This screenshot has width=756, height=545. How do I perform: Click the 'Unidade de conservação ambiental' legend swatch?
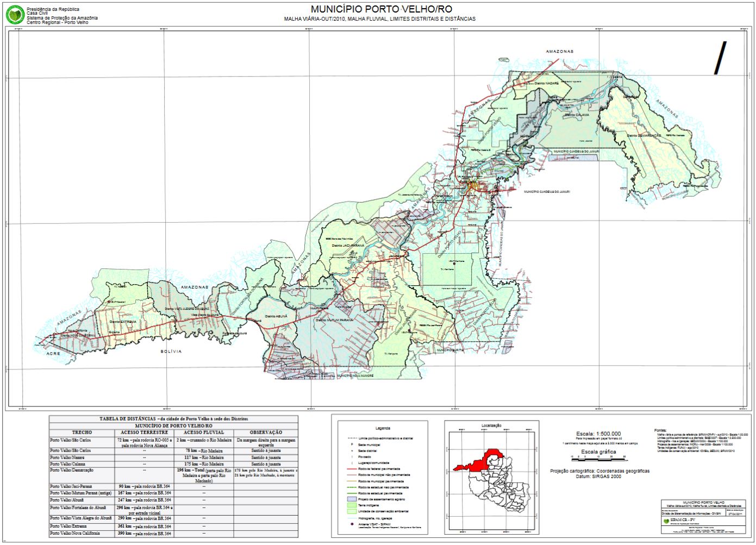(352, 511)
